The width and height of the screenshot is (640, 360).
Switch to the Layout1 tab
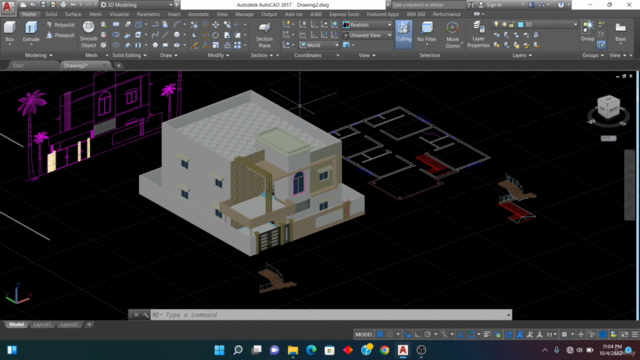[42, 324]
